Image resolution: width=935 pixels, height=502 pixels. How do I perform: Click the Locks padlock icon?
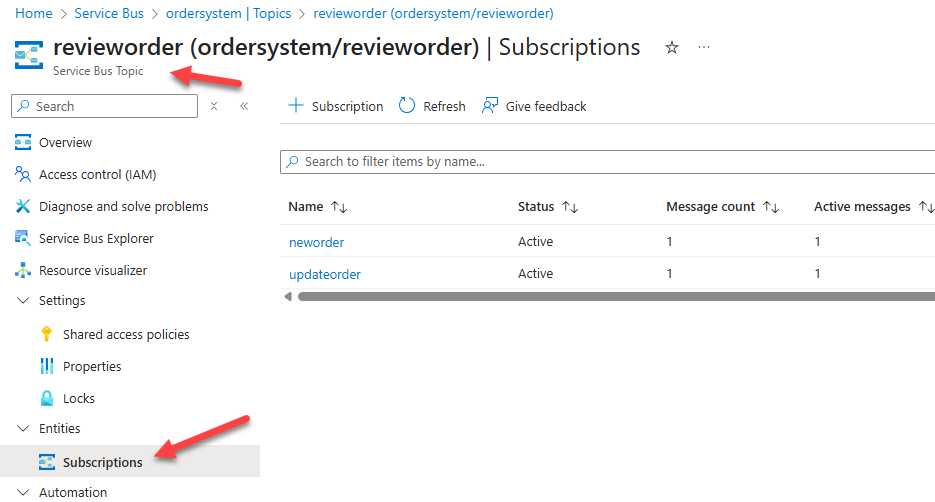point(47,398)
